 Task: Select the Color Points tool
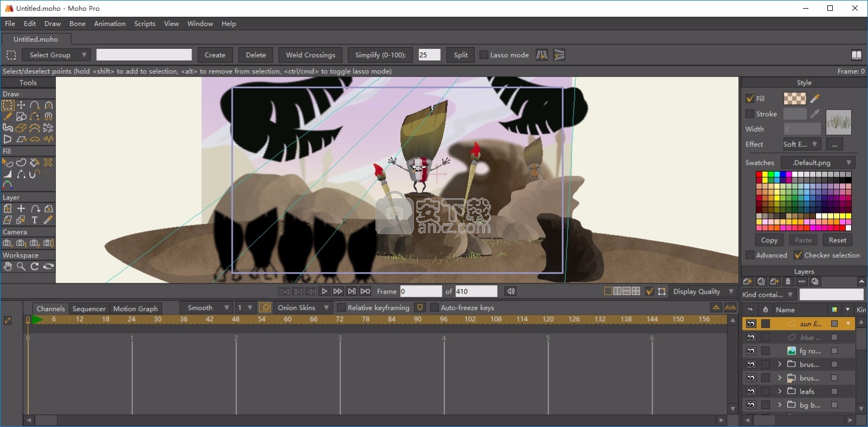[8, 185]
